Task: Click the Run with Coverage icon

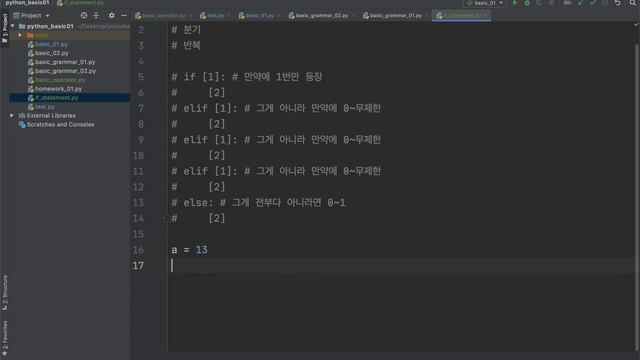Action: (x=539, y=3)
